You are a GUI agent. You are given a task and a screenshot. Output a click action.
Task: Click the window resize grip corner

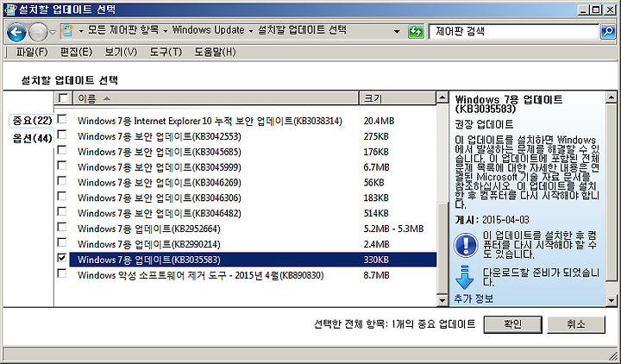pos(612,355)
